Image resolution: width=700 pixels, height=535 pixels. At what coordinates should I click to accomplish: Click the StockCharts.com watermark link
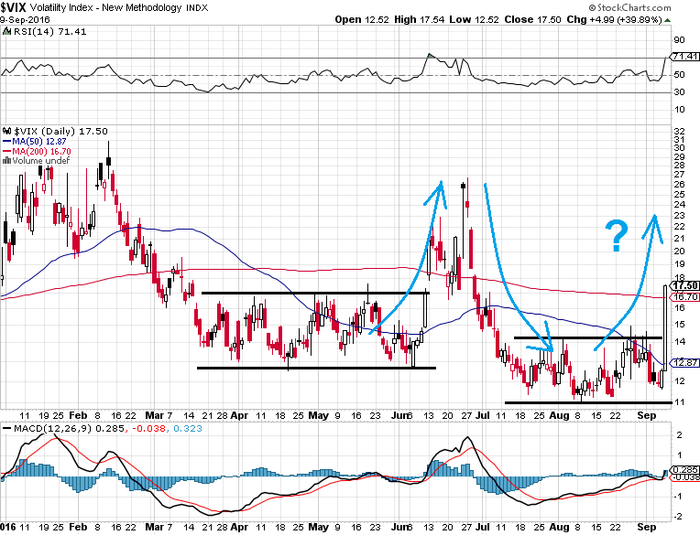tap(629, 8)
